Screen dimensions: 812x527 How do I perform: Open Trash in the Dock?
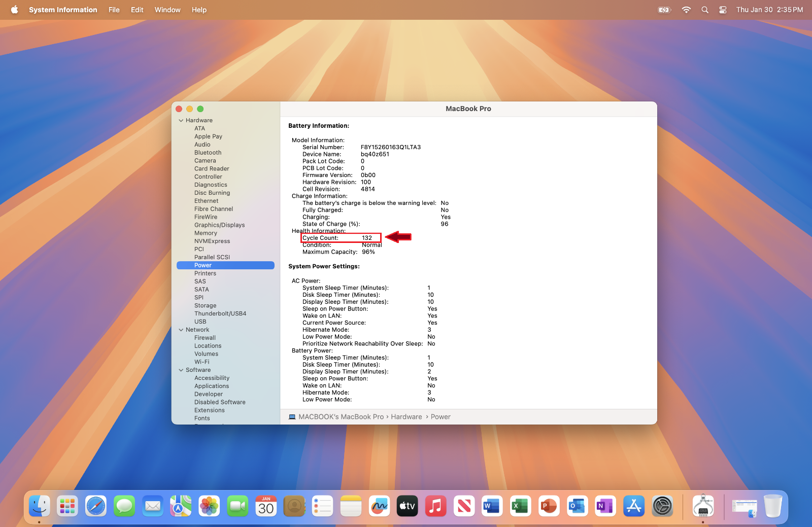point(773,506)
